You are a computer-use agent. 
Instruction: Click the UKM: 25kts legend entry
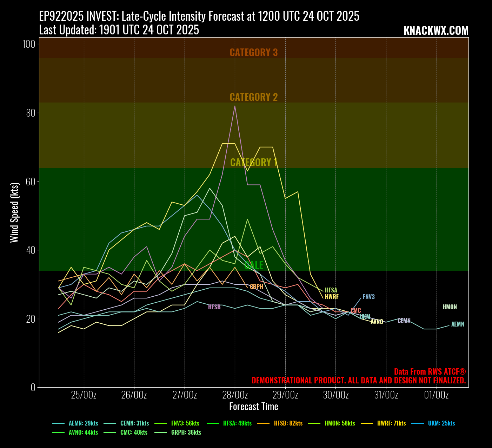coord(441,423)
